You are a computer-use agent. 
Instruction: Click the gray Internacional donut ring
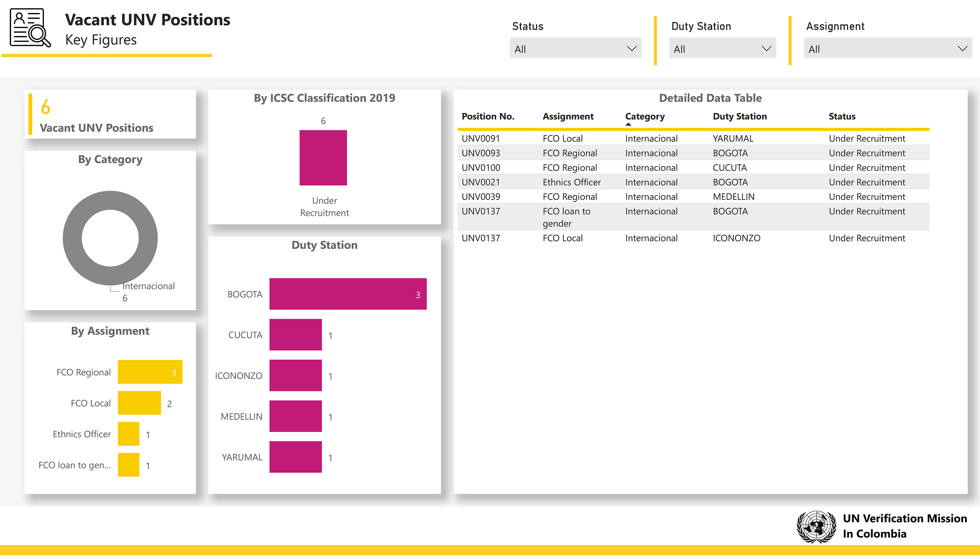72,238
